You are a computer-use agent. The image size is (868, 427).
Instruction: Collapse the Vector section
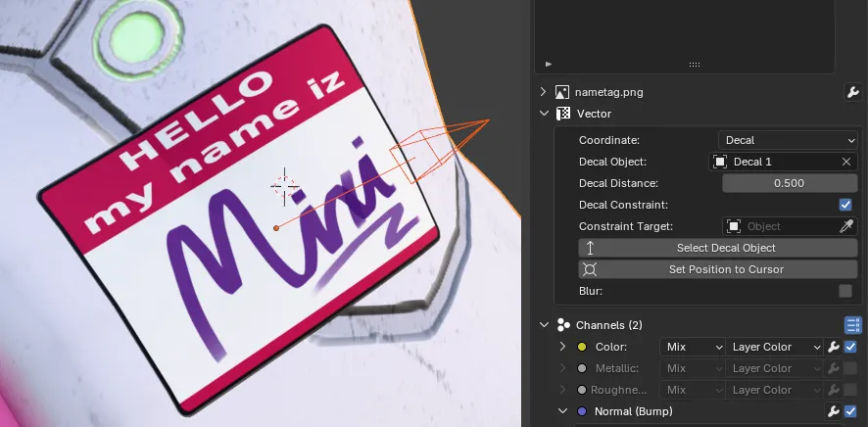[x=544, y=114]
